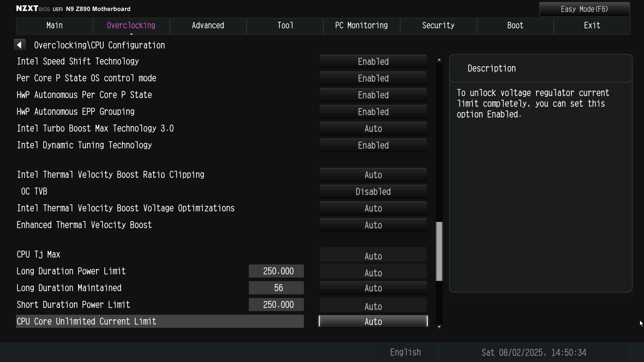Open the Tool tab
The height and width of the screenshot is (362, 644).
tap(285, 26)
